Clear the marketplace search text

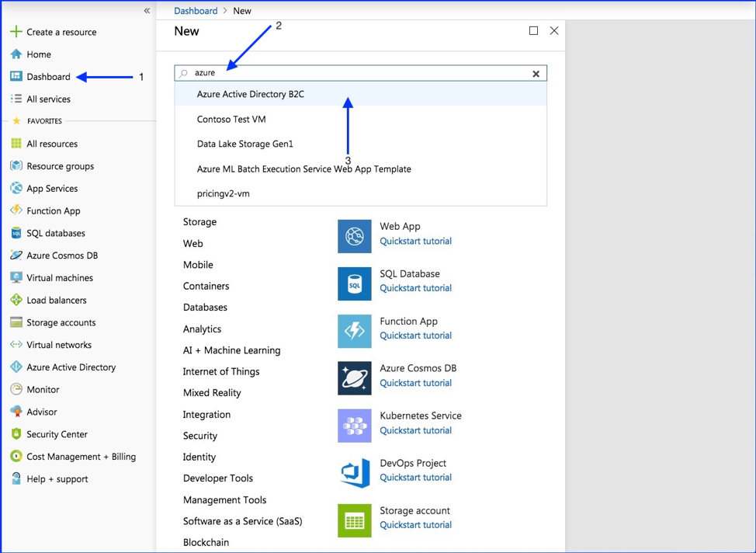coord(536,74)
